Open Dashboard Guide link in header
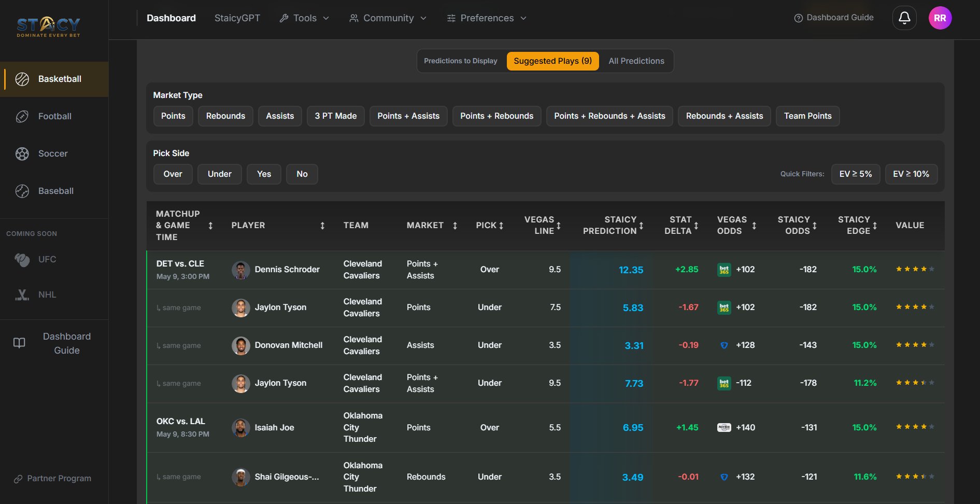Screen dimensions: 980x504 point(834,18)
